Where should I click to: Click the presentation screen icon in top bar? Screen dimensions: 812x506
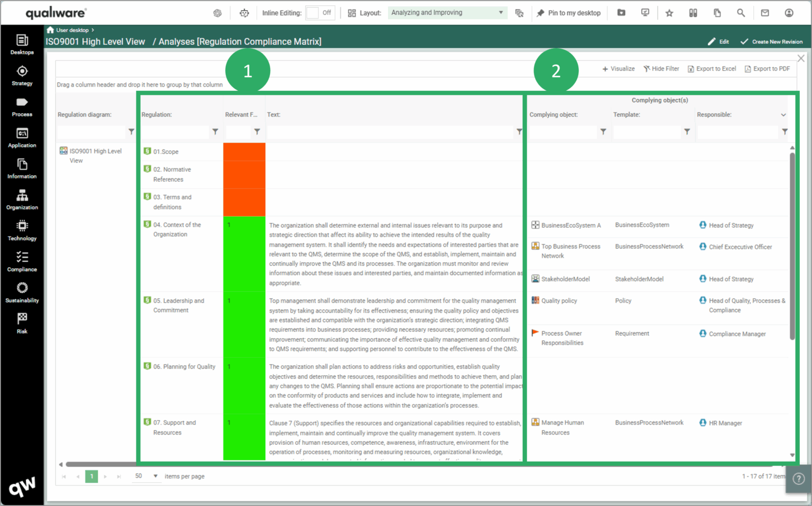tap(645, 13)
